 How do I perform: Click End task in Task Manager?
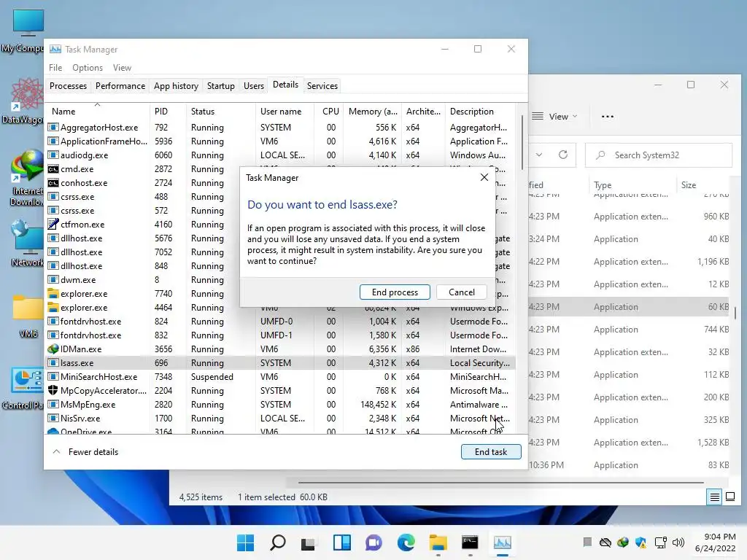491,451
